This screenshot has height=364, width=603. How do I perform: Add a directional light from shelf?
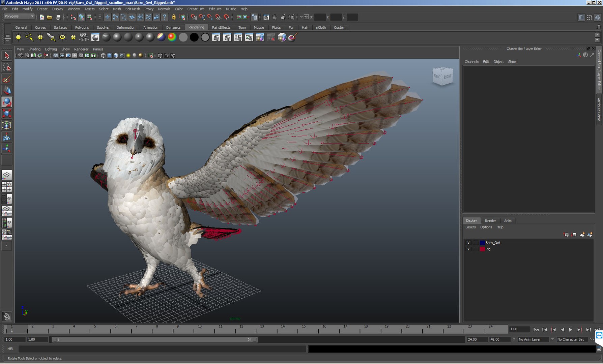29,37
